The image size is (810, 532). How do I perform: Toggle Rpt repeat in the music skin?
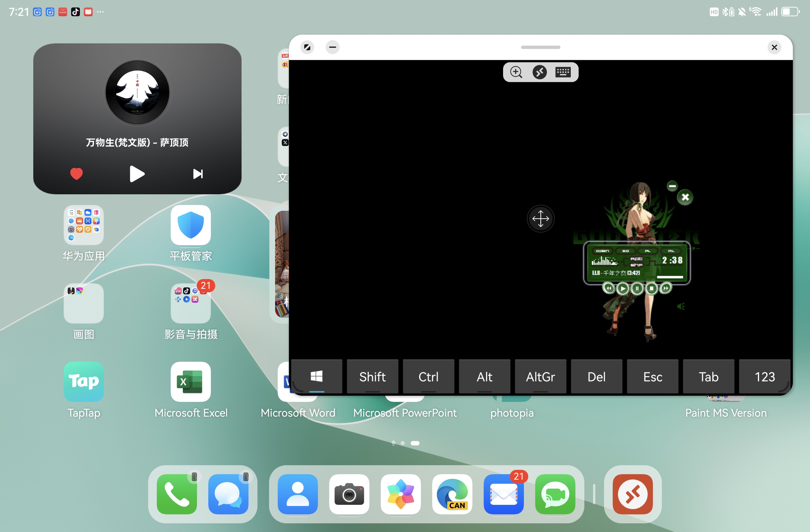(636, 259)
